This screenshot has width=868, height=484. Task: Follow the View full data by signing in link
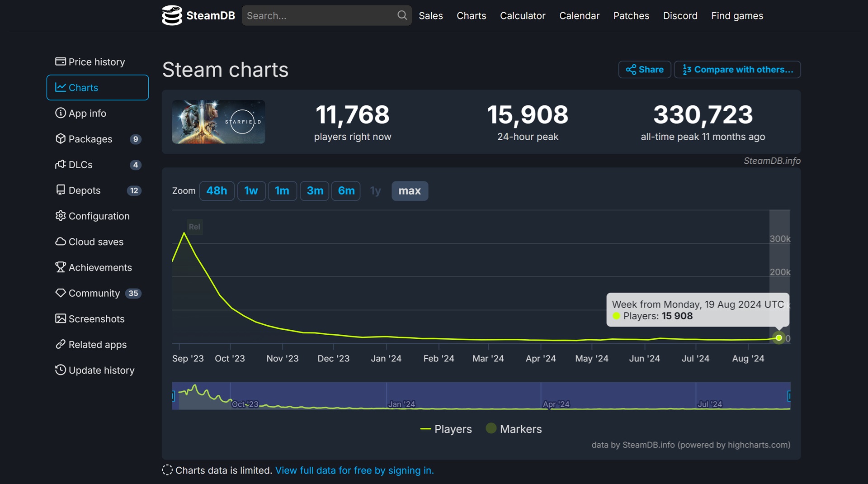click(354, 470)
